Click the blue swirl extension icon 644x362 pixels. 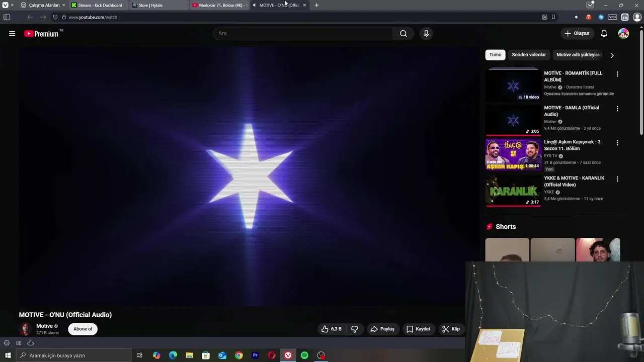[x=601, y=17]
